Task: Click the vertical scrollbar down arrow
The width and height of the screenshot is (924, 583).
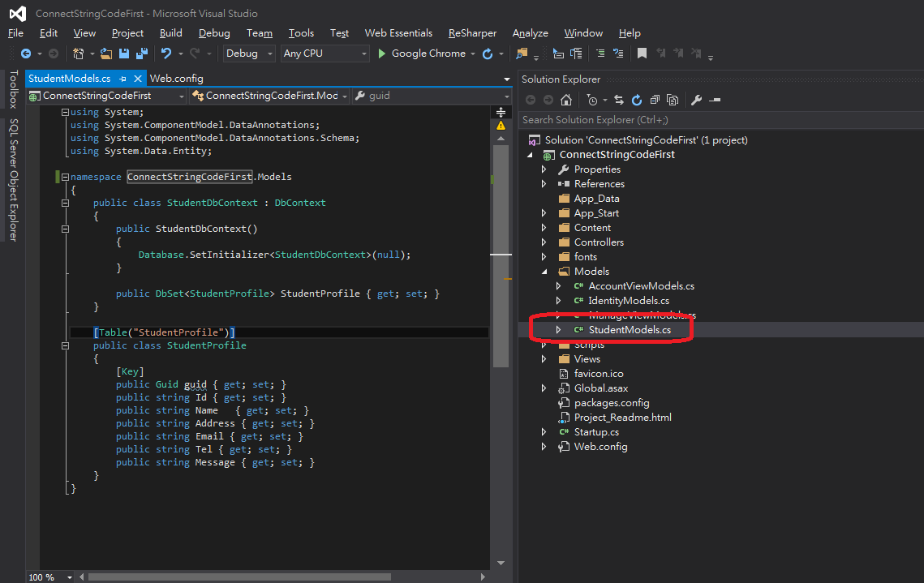Action: coord(501,563)
